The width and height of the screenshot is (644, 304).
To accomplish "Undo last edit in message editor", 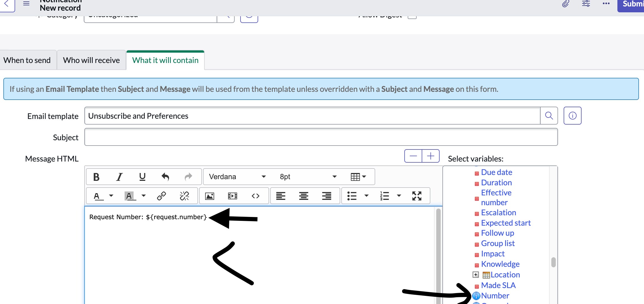I will 165,177.
